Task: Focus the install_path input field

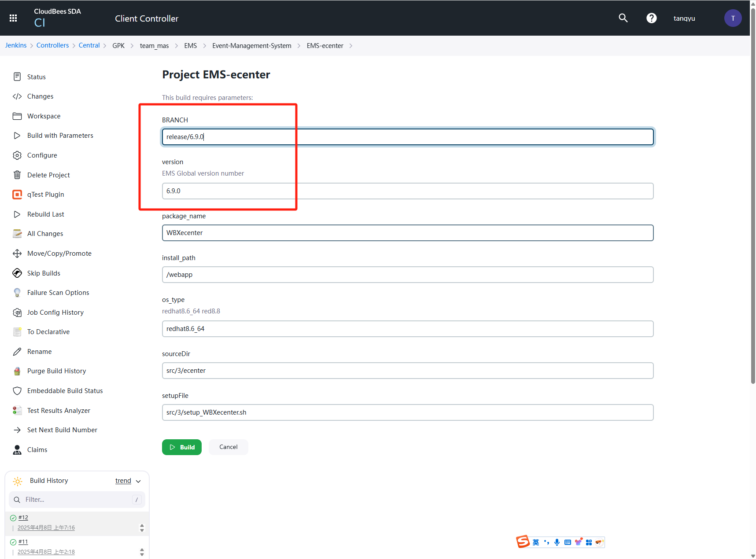Action: [408, 275]
